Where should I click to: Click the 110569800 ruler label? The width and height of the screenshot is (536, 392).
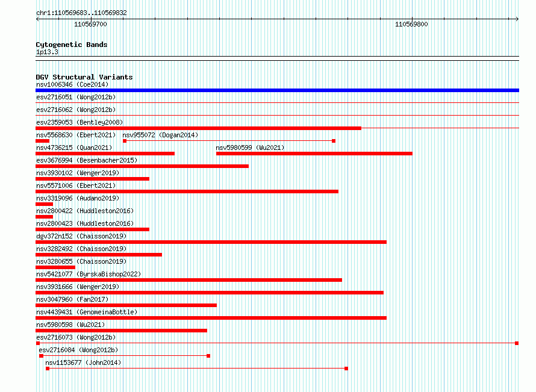tap(411, 24)
